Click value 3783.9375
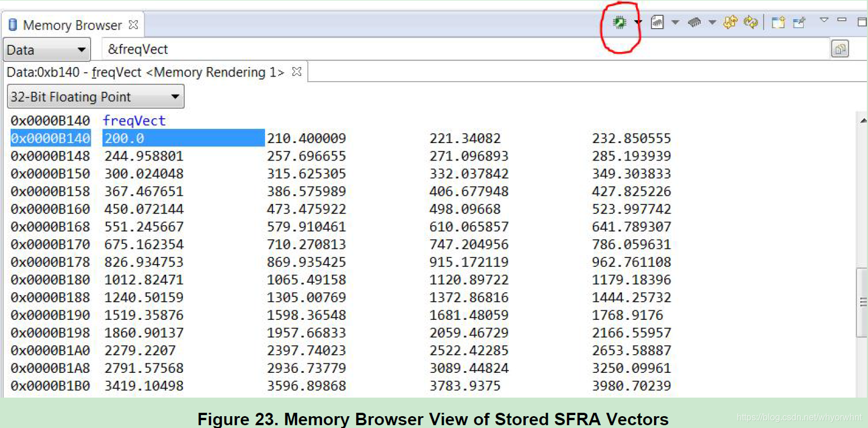Screen dimensions: 868x428 pyautogui.click(x=465, y=386)
